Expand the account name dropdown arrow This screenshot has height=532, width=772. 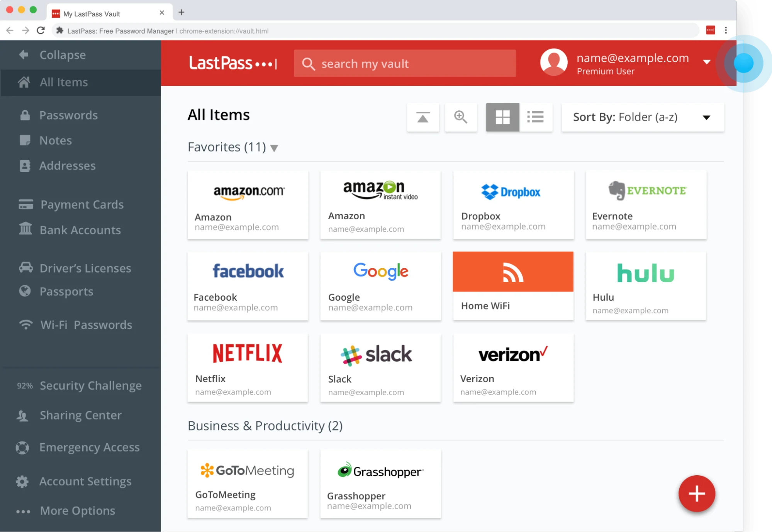coord(706,63)
